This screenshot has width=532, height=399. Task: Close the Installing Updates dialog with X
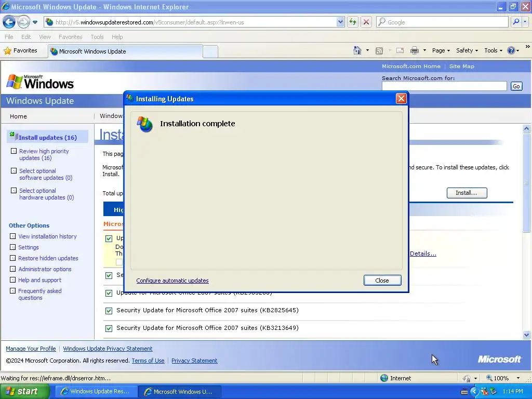(x=401, y=99)
